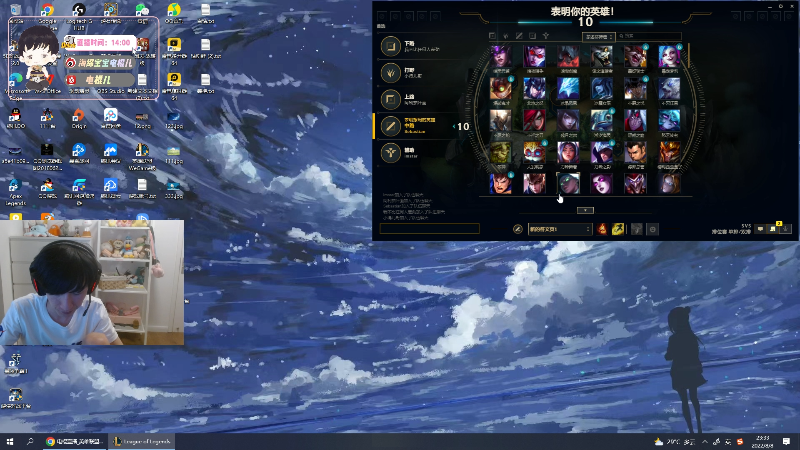Select Katarina red-haired champion portrait
The image size is (800, 450).
pos(534,121)
